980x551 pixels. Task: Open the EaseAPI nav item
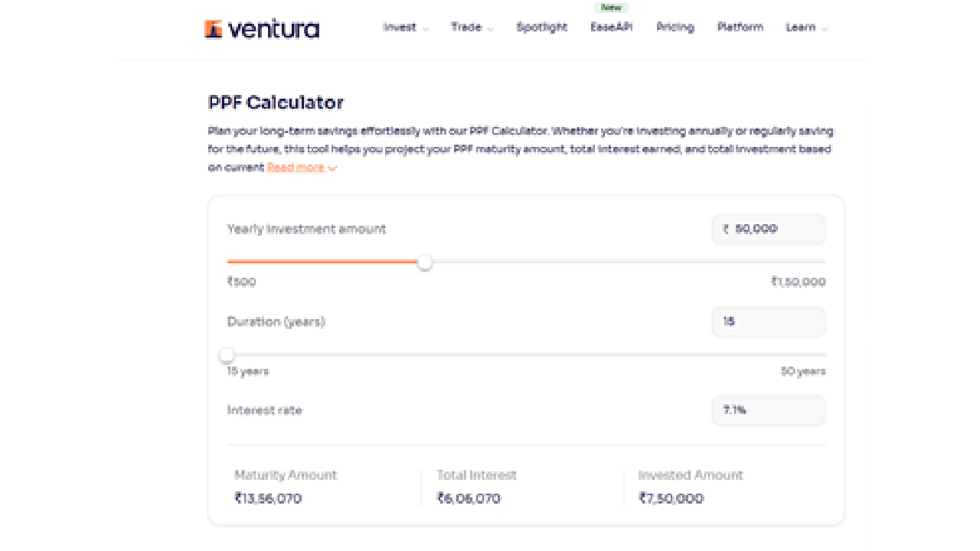(x=612, y=28)
